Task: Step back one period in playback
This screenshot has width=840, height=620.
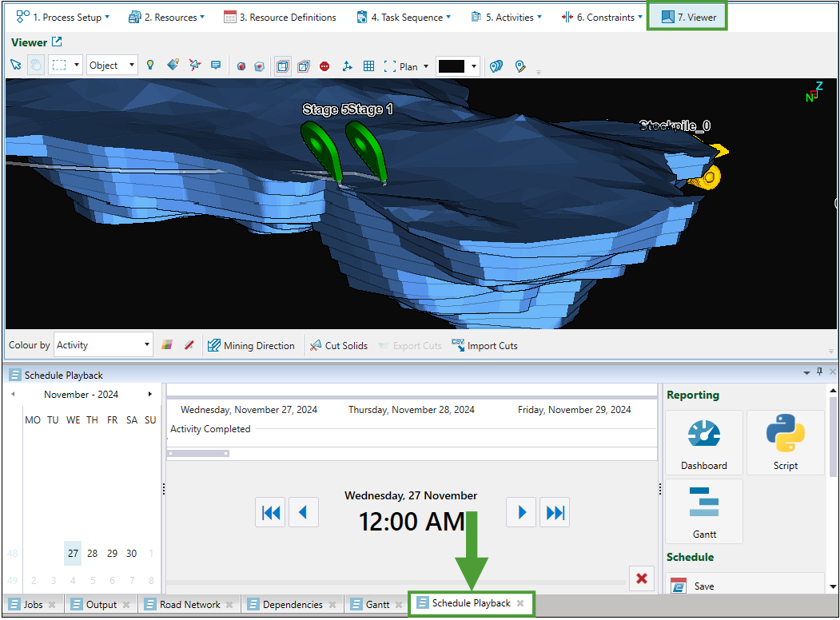Action: tap(303, 512)
